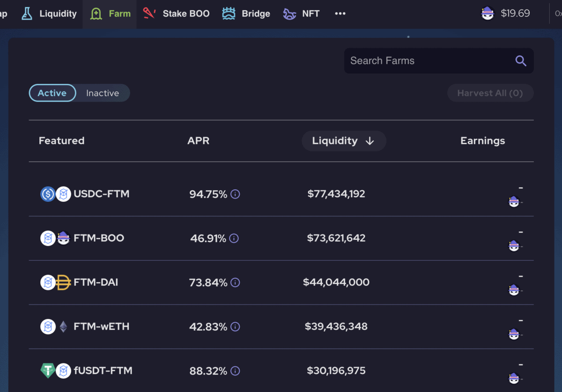Click the magnifier search icon
Image resolution: width=562 pixels, height=392 pixels.
pos(521,61)
